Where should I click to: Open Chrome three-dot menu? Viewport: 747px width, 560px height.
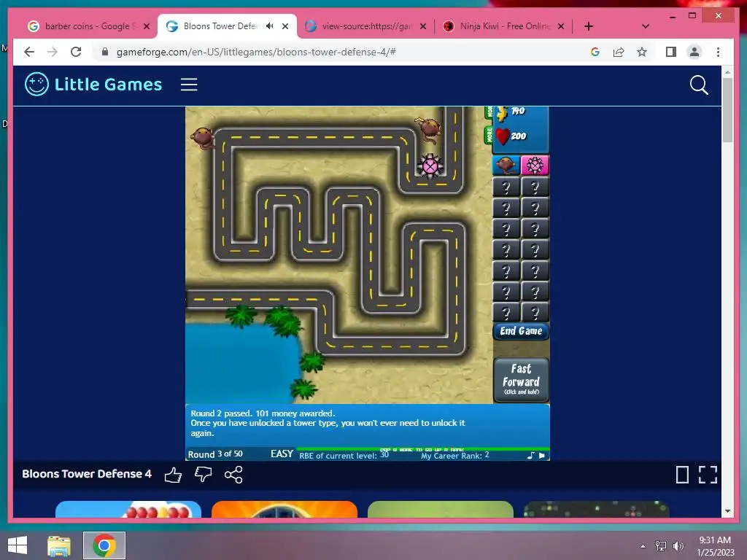click(718, 52)
